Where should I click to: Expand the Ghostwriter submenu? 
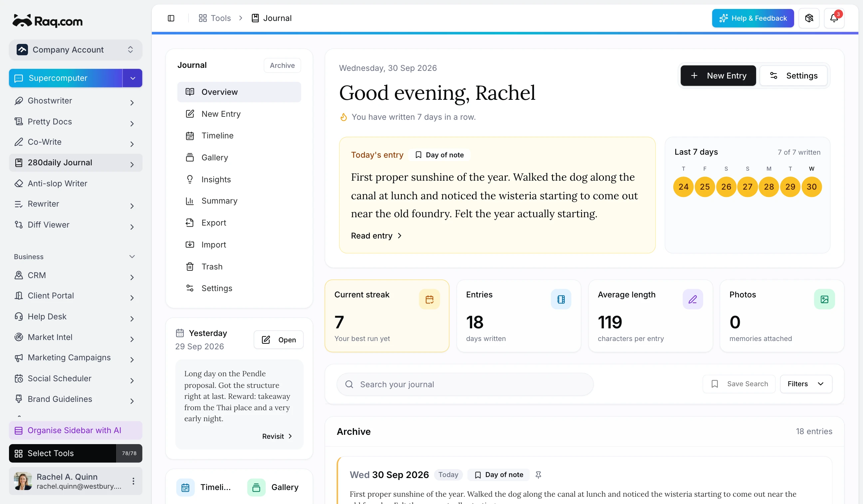(132, 102)
